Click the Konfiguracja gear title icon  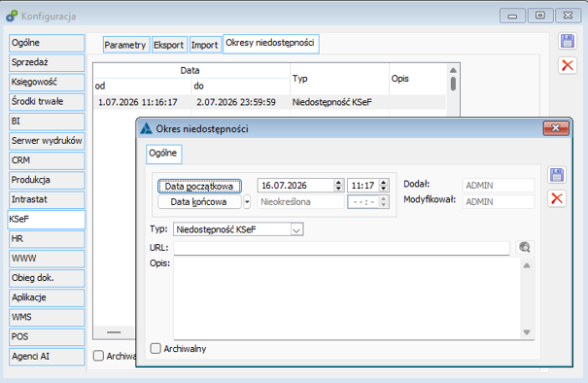[12, 17]
